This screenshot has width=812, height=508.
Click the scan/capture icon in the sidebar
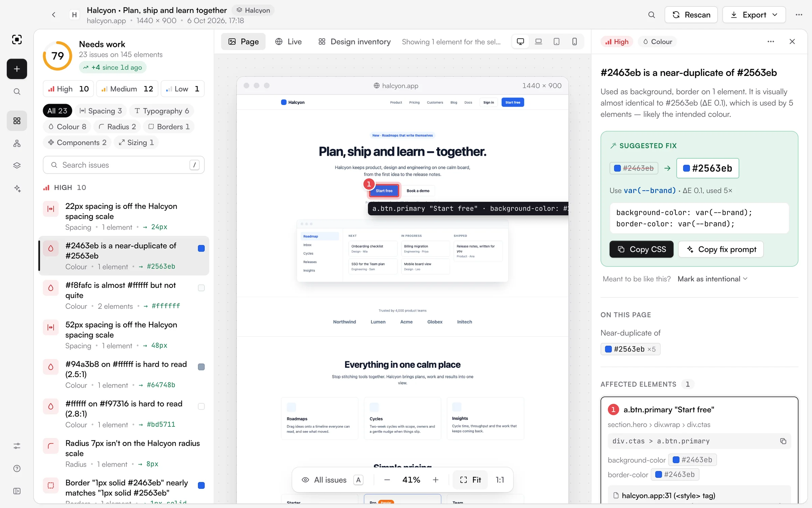(17, 40)
